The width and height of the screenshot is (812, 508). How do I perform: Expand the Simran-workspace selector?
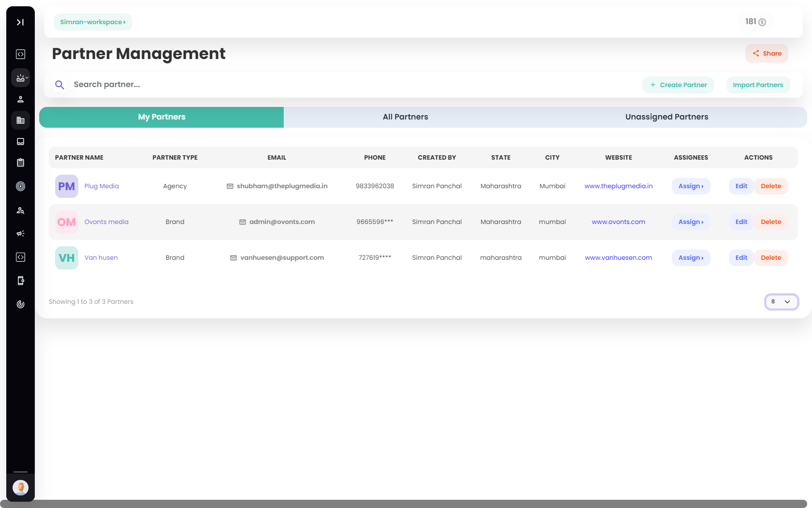(x=93, y=22)
